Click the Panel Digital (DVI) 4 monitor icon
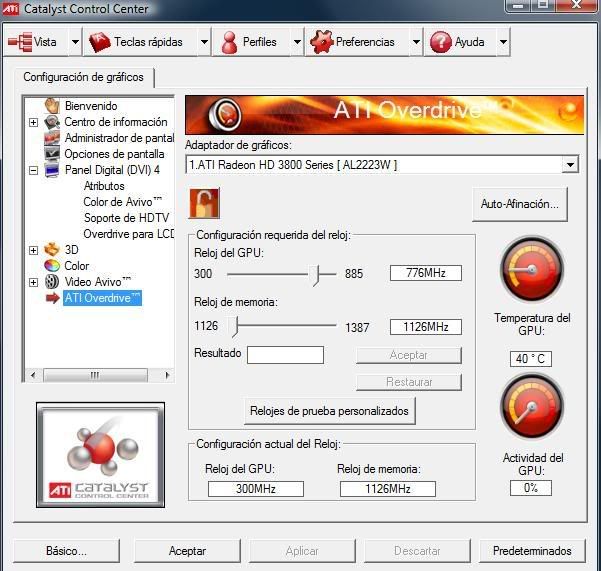Image resolution: width=601 pixels, height=571 pixels. pyautogui.click(x=52, y=170)
